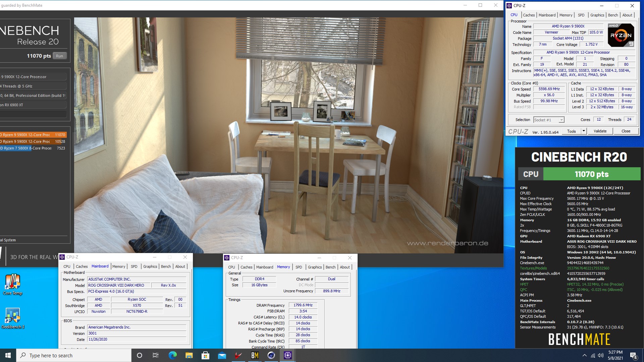The width and height of the screenshot is (644, 362).
Task: Open Task View on the taskbar
Action: [x=156, y=355]
